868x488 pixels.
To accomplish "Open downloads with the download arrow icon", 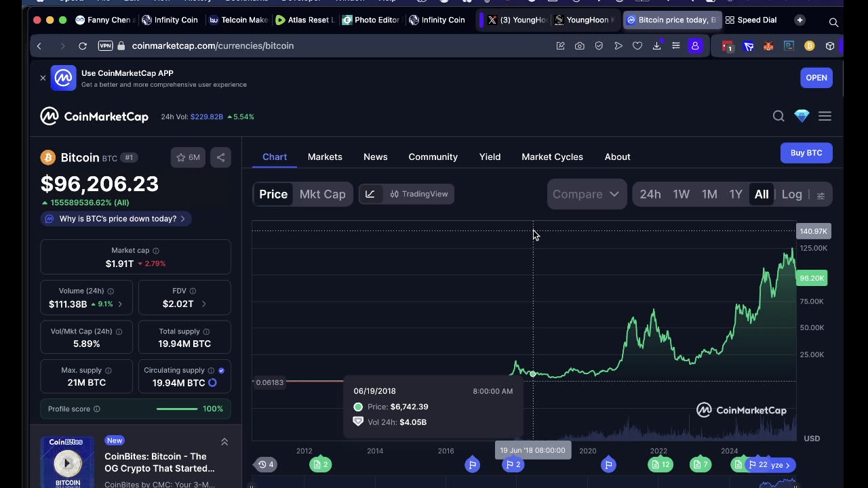I will [x=656, y=46].
